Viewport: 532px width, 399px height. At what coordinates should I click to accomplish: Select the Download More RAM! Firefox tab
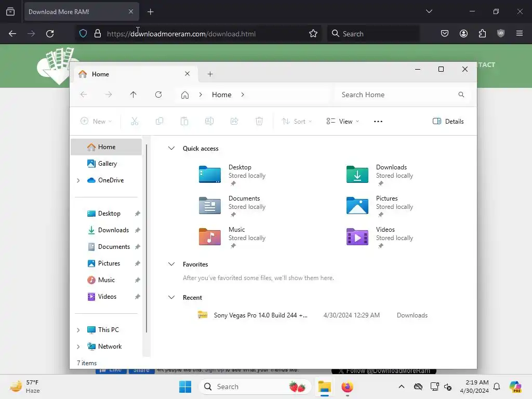pos(82,12)
